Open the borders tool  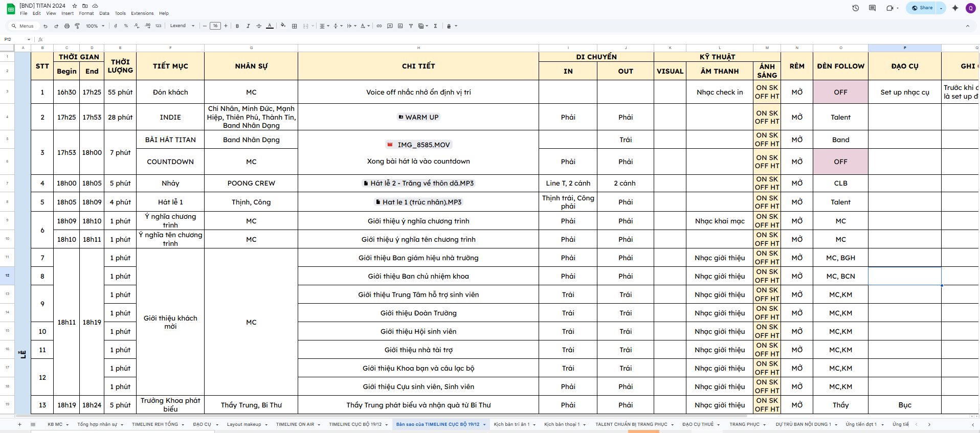click(x=294, y=26)
